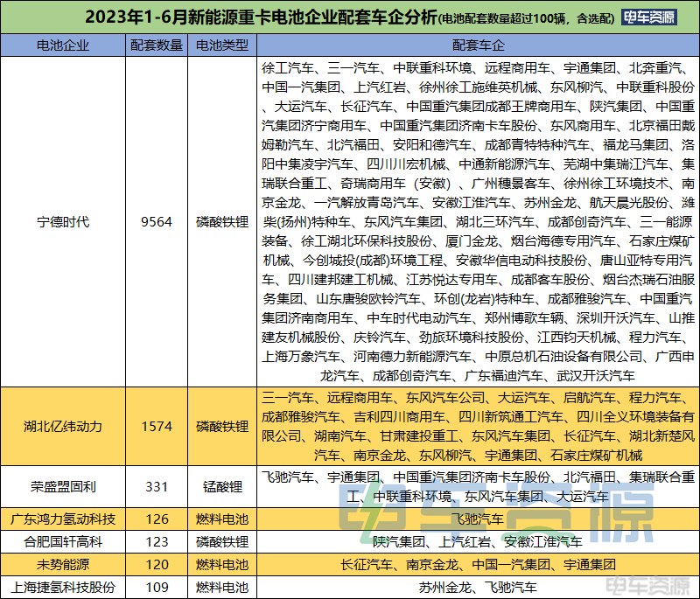Click the 苏州金龙、飞驰汽车 cell
The width and height of the screenshot is (700, 599).
pyautogui.click(x=478, y=587)
